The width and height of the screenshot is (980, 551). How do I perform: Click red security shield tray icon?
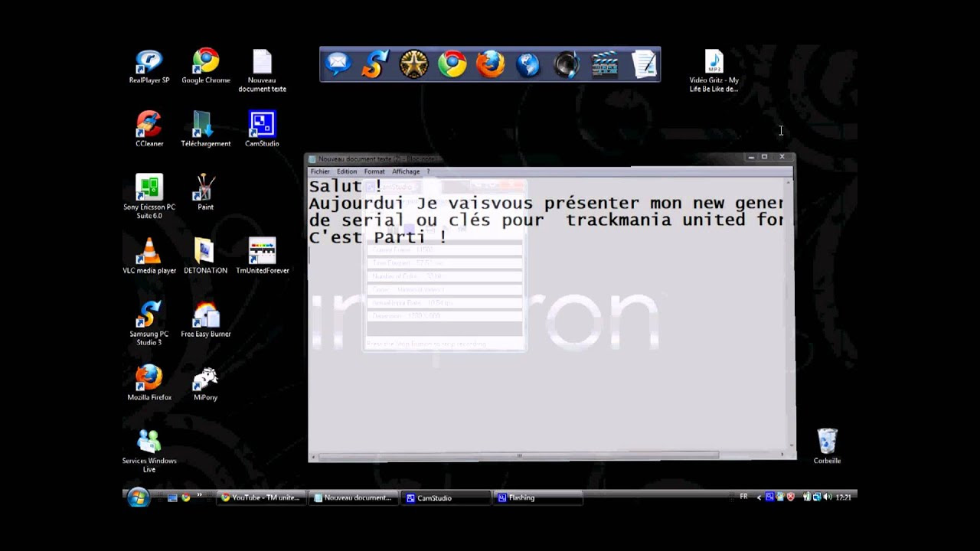[x=791, y=497]
